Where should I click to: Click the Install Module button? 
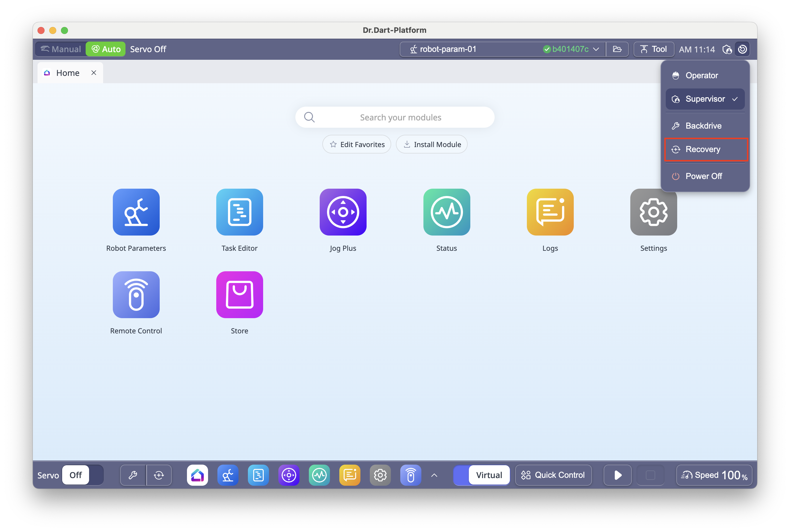click(x=432, y=144)
